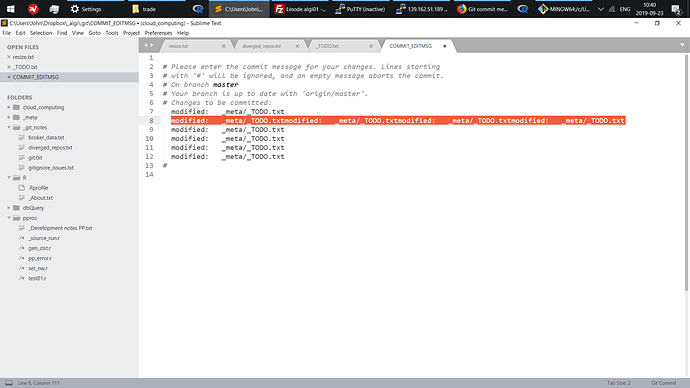Open the FileZilla Linode taskbar icon

[x=300, y=9]
